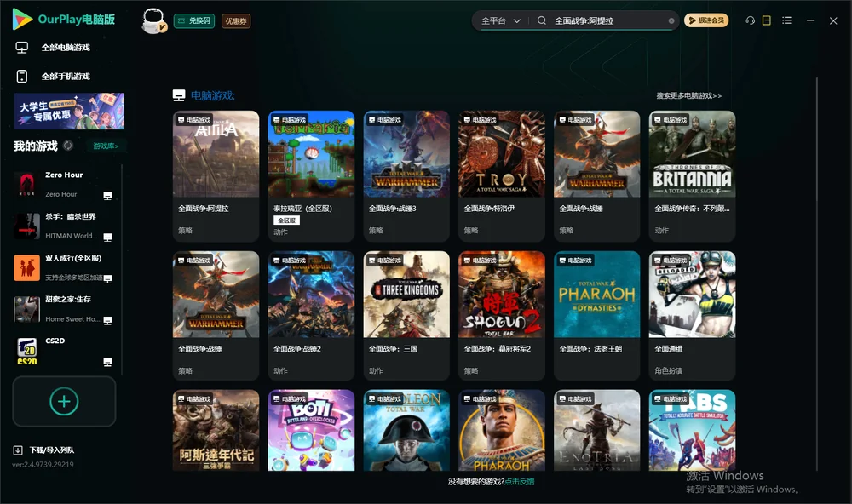
Task: Select Zero Hour in my games list
Action: (x=63, y=185)
